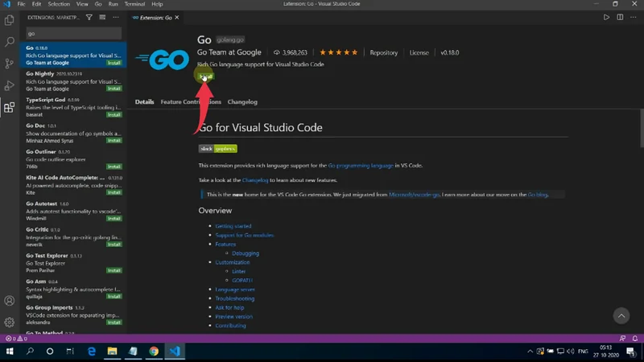Click the scroll-to-top arrow button
Viewport: 644px width, 362px height.
point(621,315)
